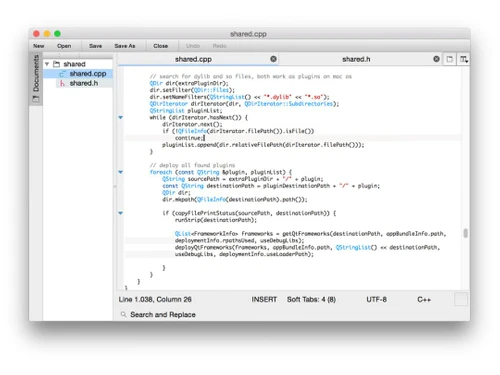Click the "QString sourcePath" line in the code
The image size is (500, 375).
click(x=243, y=179)
